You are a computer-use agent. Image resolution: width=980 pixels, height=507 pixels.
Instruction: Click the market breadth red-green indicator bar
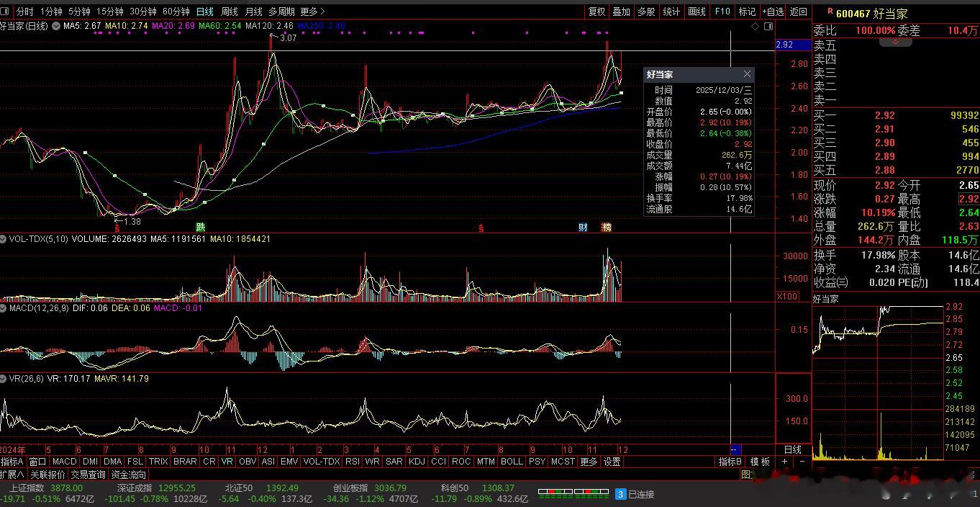[x=573, y=494]
